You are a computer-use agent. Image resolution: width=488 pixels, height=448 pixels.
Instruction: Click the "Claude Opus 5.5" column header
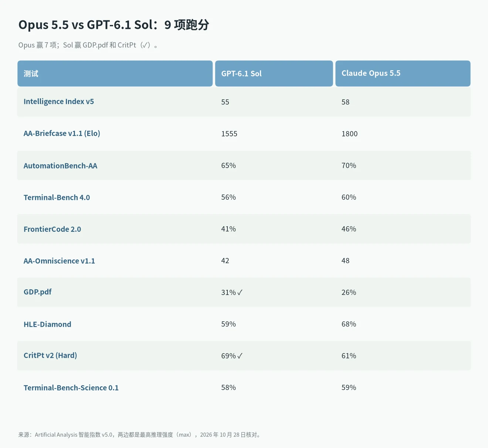tap(403, 74)
